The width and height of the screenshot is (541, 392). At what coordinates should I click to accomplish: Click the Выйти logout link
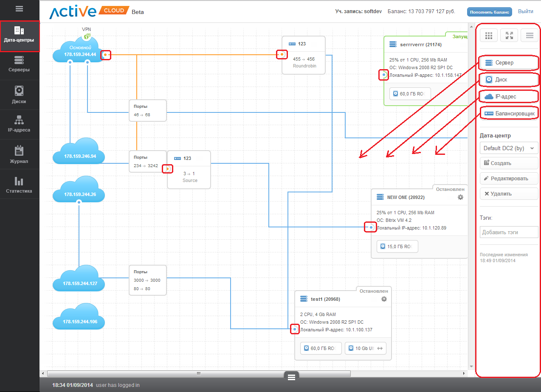525,11
